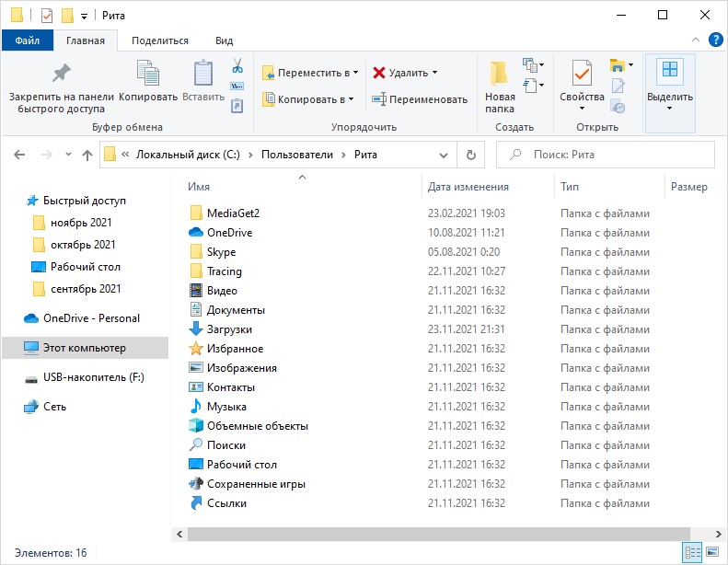Click the Cut scissors icon
This screenshot has width=728, height=565.
(237, 65)
